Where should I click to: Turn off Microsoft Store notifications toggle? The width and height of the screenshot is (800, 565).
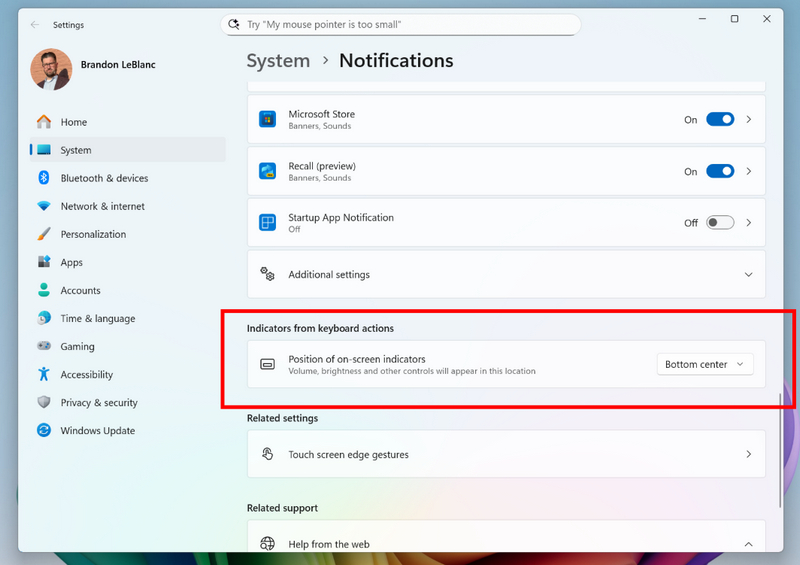(720, 119)
